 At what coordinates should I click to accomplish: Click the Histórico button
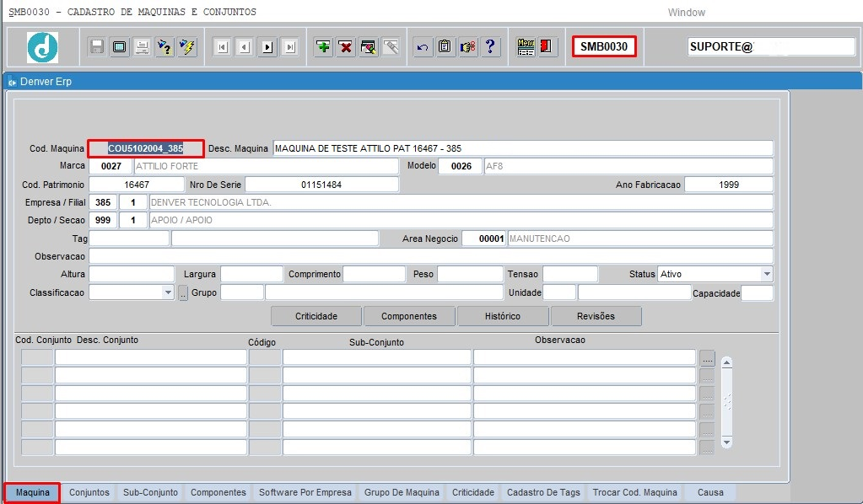[x=503, y=316]
